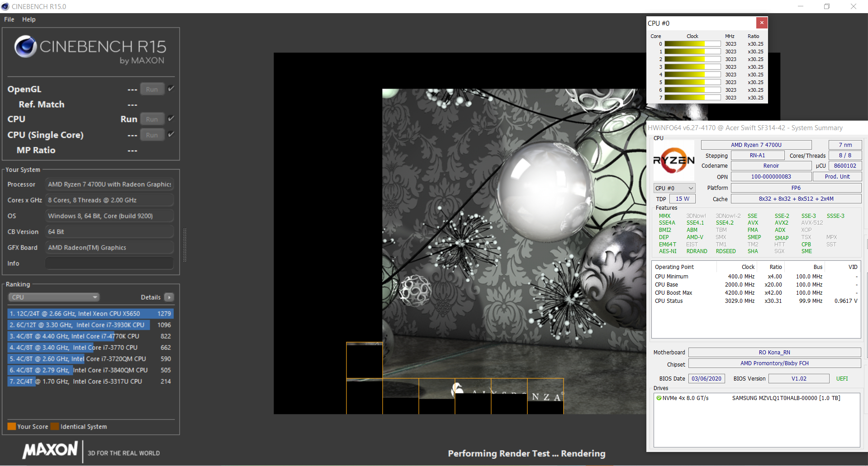Run the CPU Single Core test
The height and width of the screenshot is (466, 868).
coord(152,135)
